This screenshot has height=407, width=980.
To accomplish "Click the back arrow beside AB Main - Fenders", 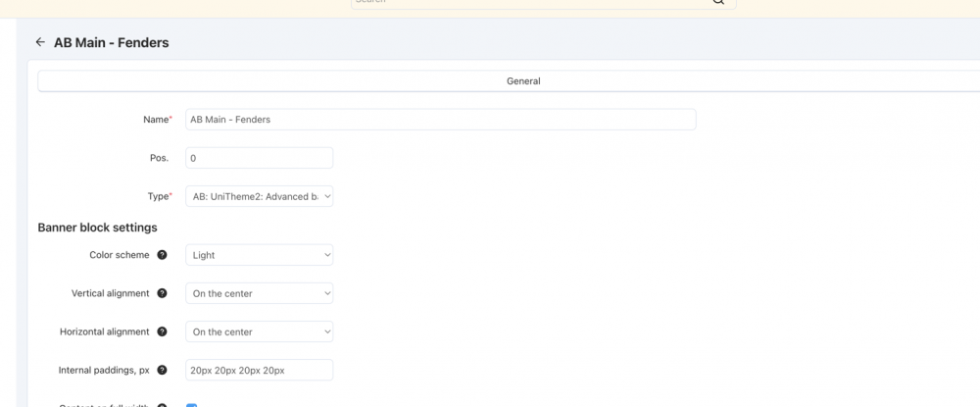I will (40, 42).
